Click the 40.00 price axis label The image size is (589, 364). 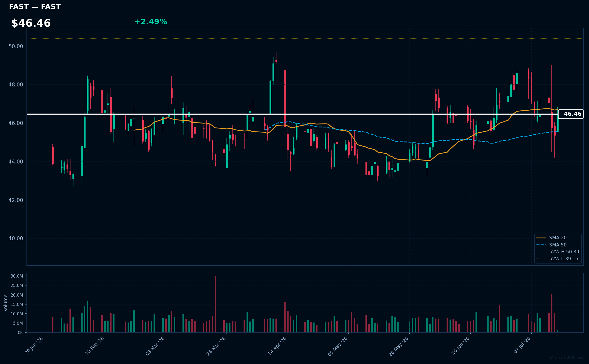(16, 239)
